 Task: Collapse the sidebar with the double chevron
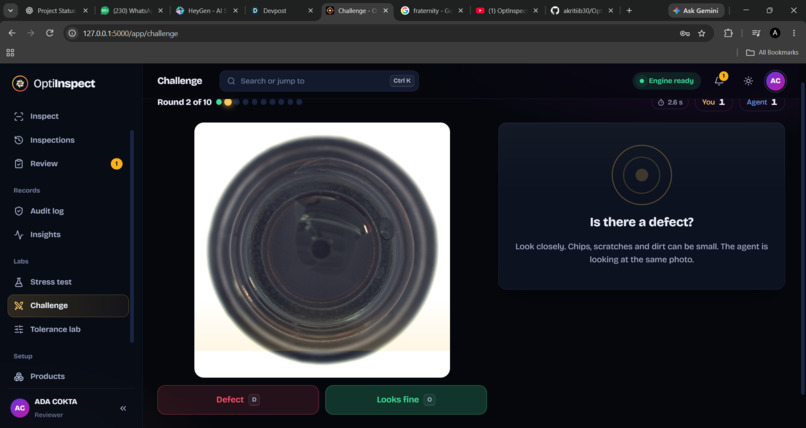point(123,408)
